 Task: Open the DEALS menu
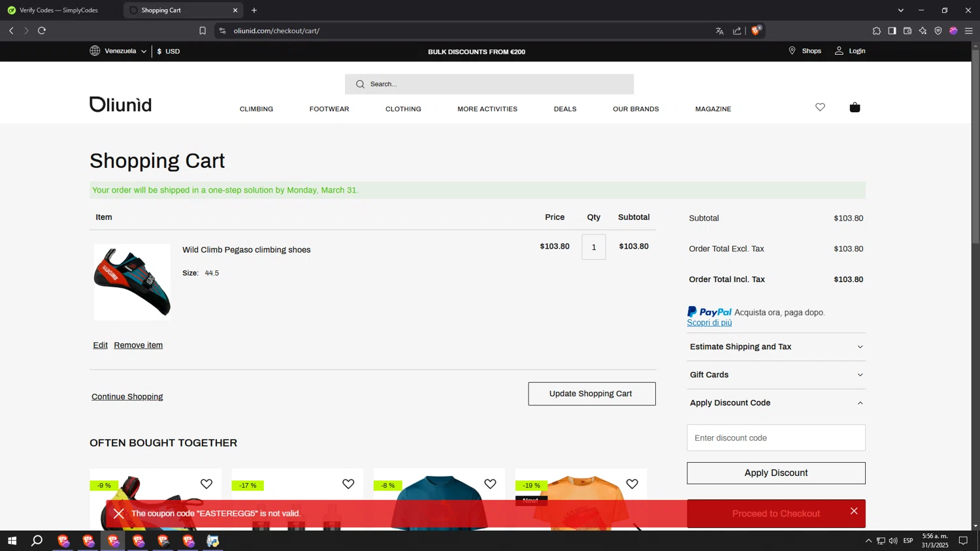pyautogui.click(x=565, y=109)
